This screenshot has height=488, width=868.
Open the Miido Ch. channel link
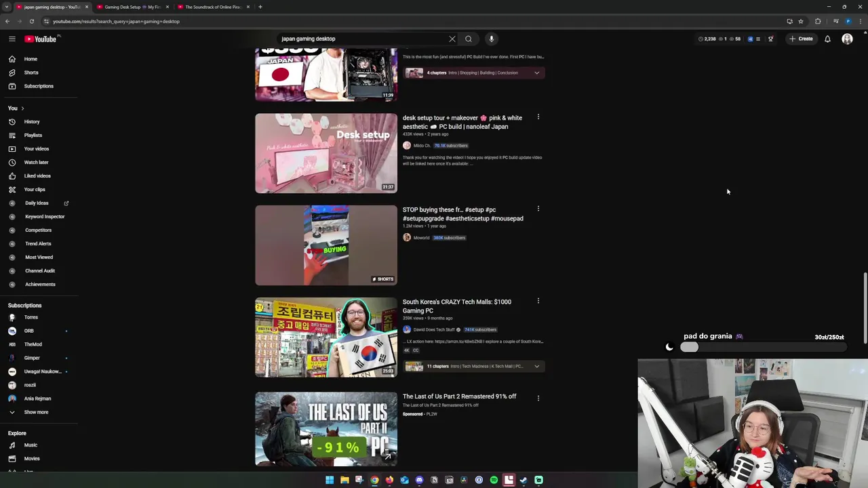coord(422,146)
